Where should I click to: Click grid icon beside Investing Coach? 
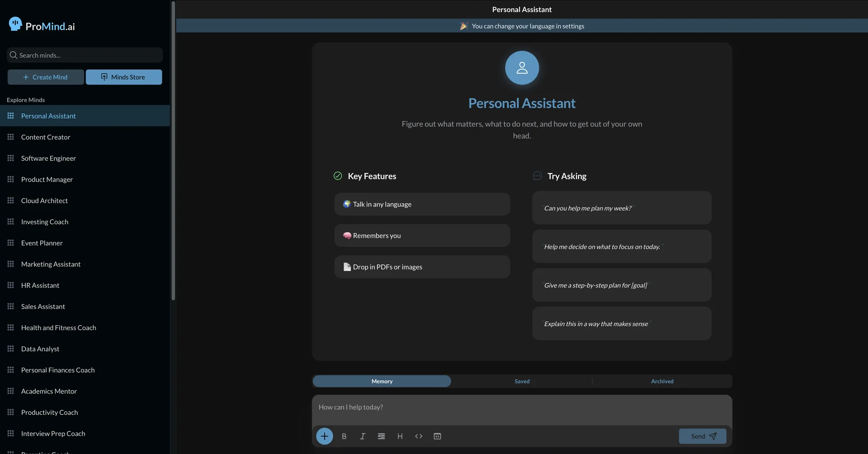pyautogui.click(x=11, y=222)
